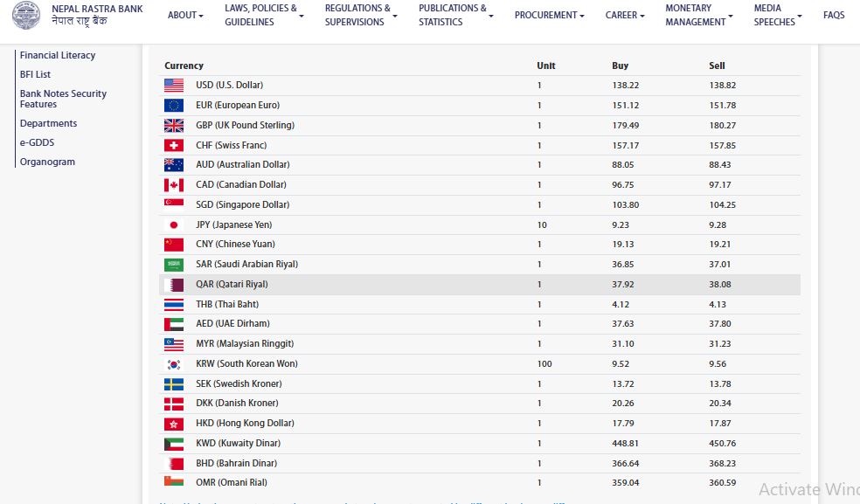This screenshot has width=860, height=504.
Task: Click the Chinese flag beside CNY
Action: click(x=174, y=244)
